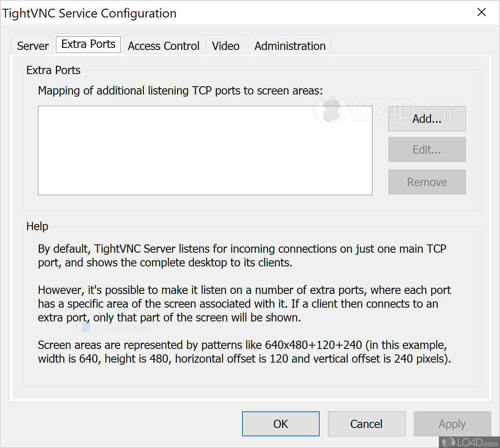
Task: Confirm settings with the OK button
Action: tap(280, 424)
